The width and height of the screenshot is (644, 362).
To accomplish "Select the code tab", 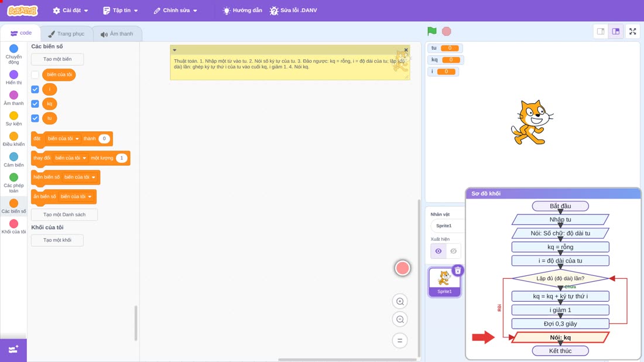I will click(x=21, y=33).
